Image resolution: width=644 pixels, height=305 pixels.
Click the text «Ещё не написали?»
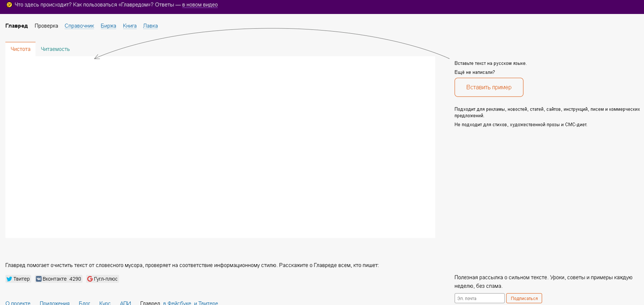[475, 72]
